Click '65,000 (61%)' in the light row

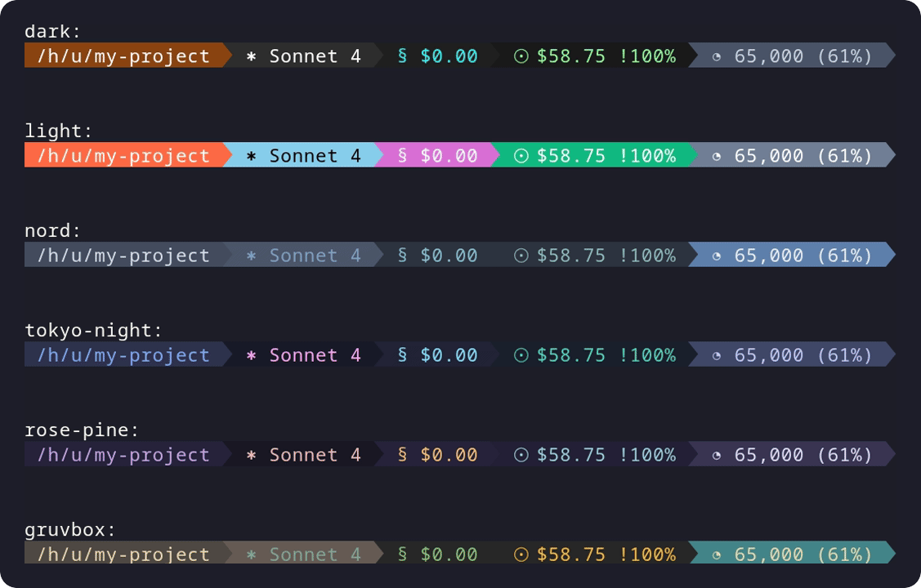[803, 156]
